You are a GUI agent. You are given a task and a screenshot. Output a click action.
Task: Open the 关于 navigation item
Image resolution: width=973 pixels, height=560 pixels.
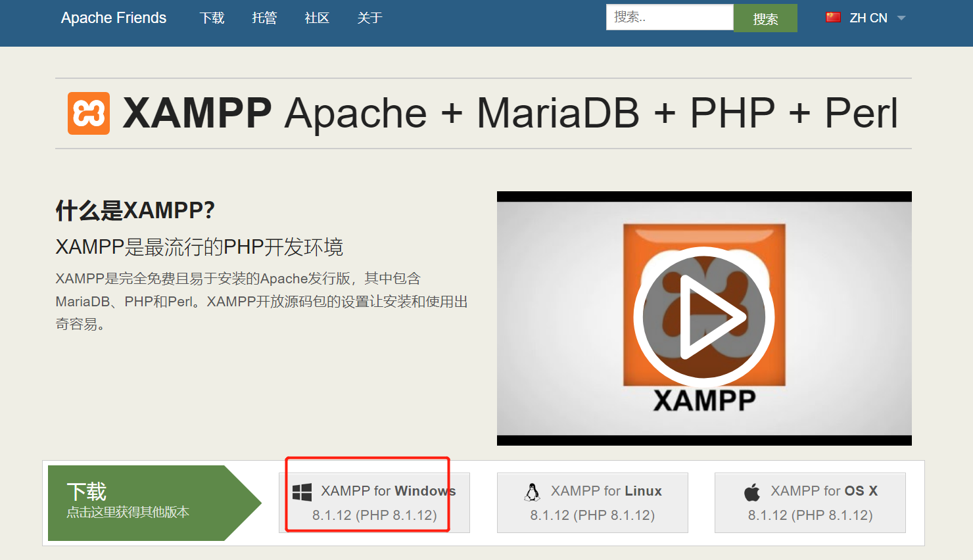(369, 18)
